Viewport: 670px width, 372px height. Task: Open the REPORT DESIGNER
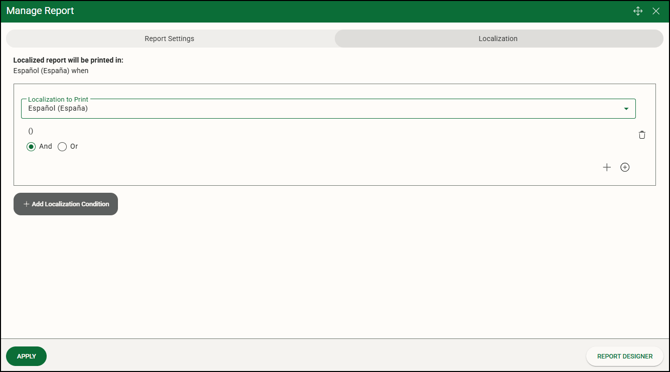click(x=625, y=356)
